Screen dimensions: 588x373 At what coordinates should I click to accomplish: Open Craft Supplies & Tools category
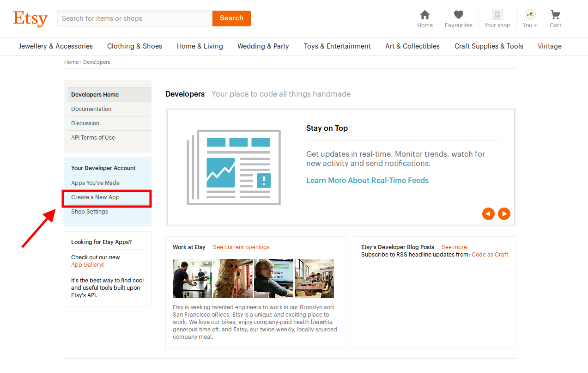click(489, 46)
